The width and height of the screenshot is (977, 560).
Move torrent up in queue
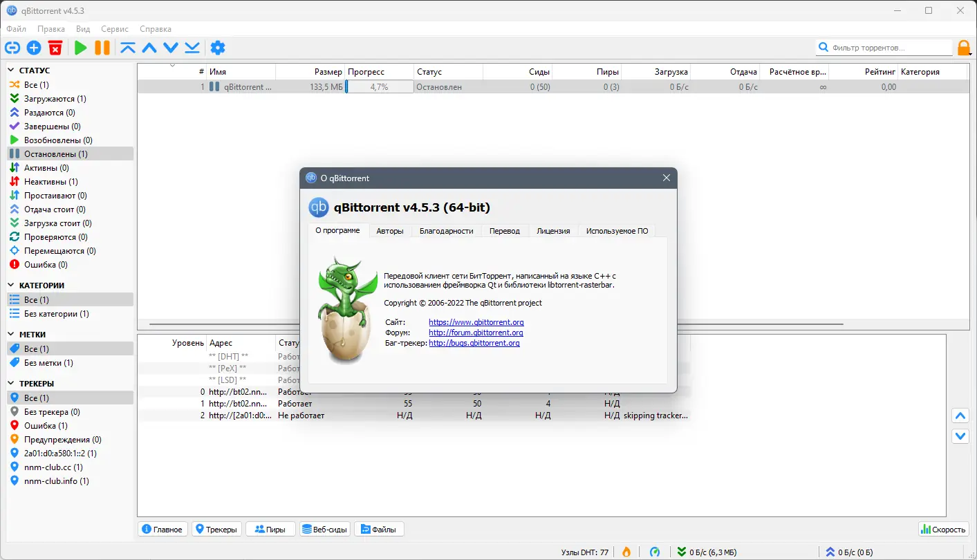click(149, 48)
